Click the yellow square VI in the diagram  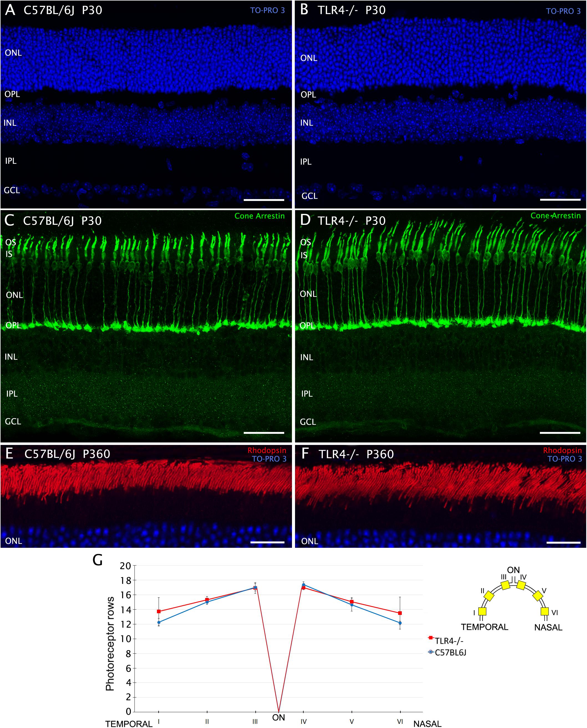(x=544, y=611)
